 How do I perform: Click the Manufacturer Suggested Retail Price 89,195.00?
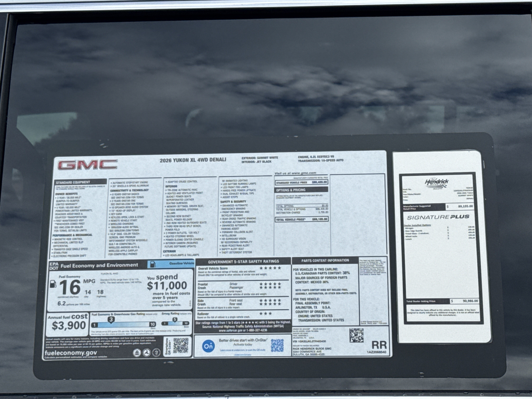tap(438, 206)
